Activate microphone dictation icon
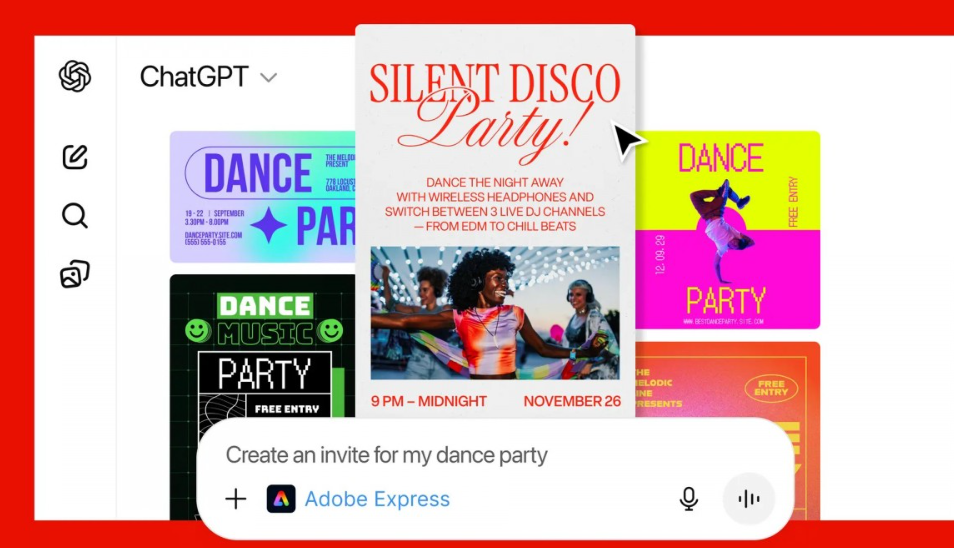 pos(688,499)
